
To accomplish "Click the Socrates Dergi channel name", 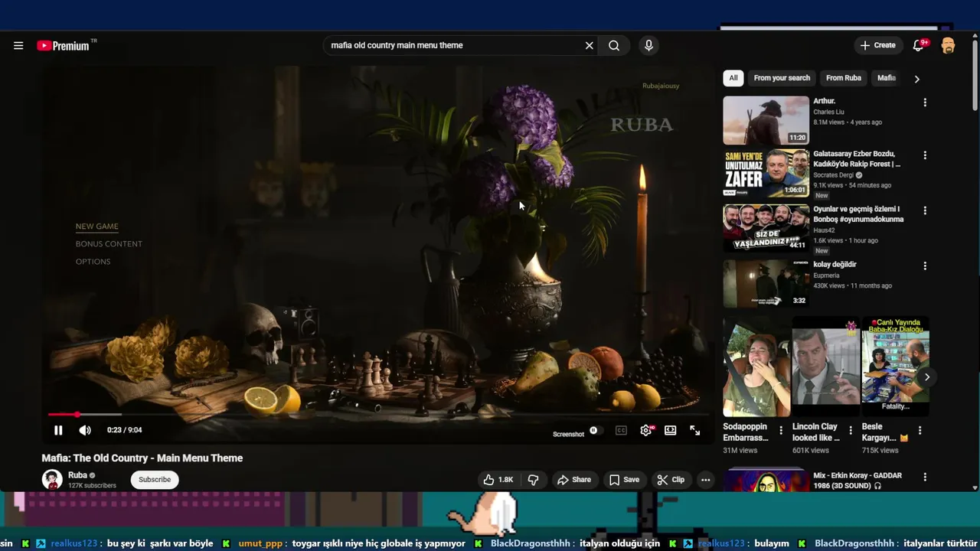I will [x=833, y=175].
